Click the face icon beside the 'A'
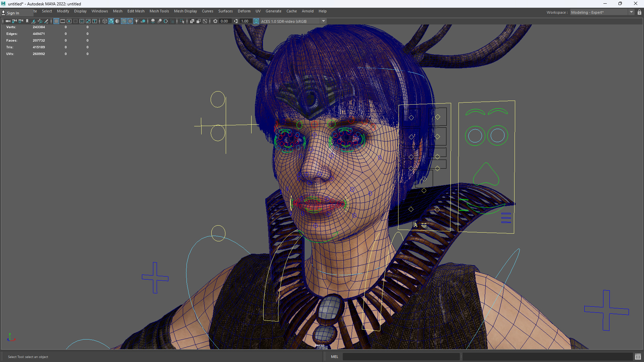This screenshot has height=362, width=644. coord(424,225)
